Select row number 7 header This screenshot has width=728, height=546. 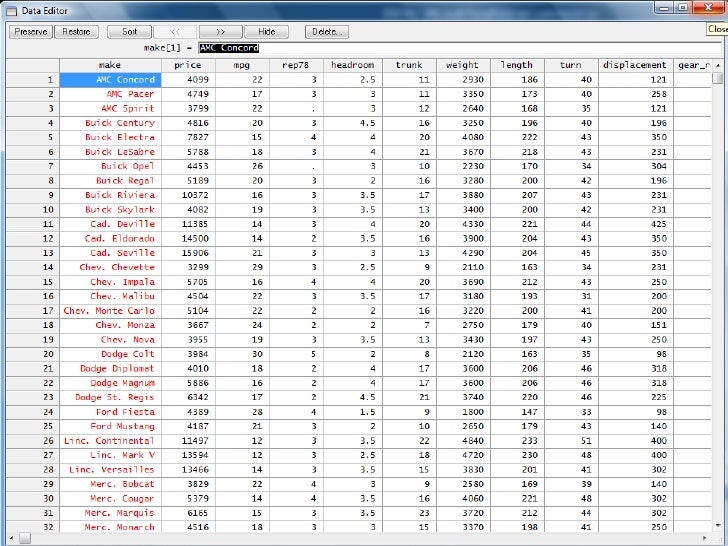click(32, 166)
